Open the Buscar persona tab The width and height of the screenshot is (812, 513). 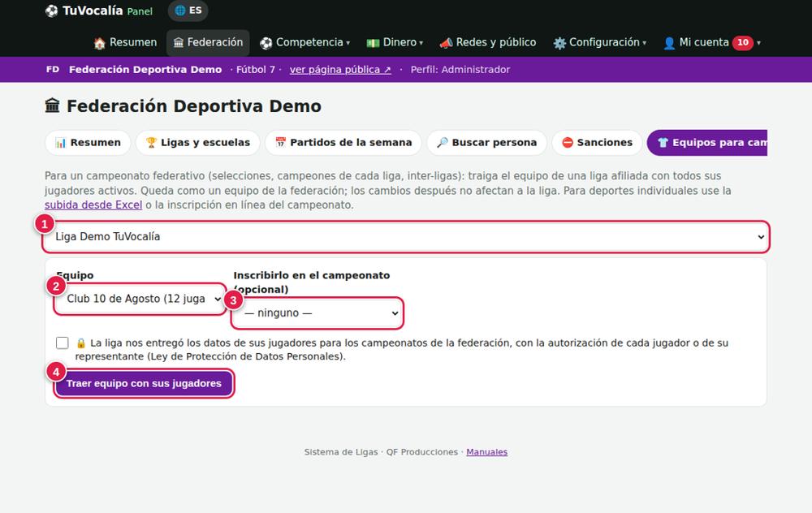click(486, 142)
